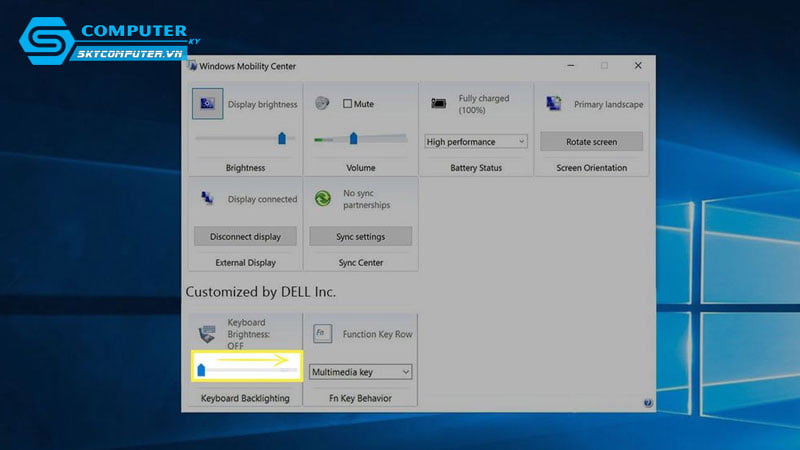Open the green Sync Center icon

pos(322,198)
